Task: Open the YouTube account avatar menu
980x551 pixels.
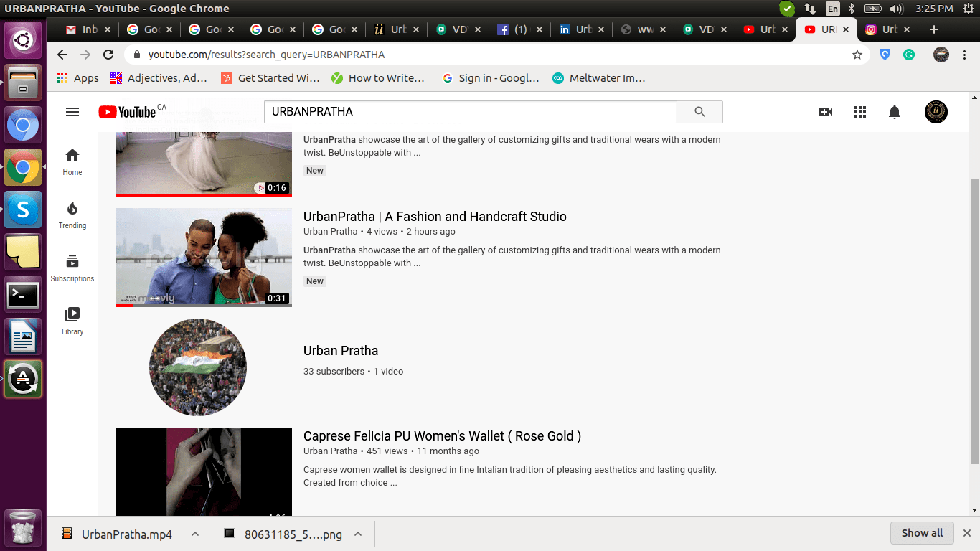Action: tap(936, 112)
